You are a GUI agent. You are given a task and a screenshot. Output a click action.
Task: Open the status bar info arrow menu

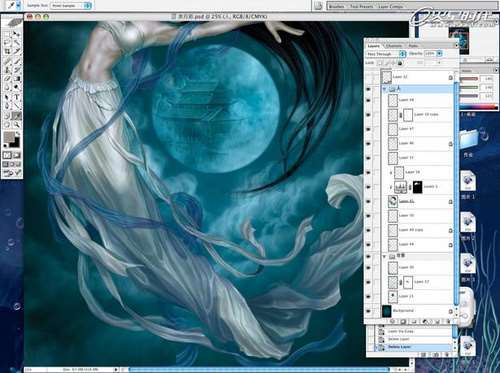click(x=116, y=369)
